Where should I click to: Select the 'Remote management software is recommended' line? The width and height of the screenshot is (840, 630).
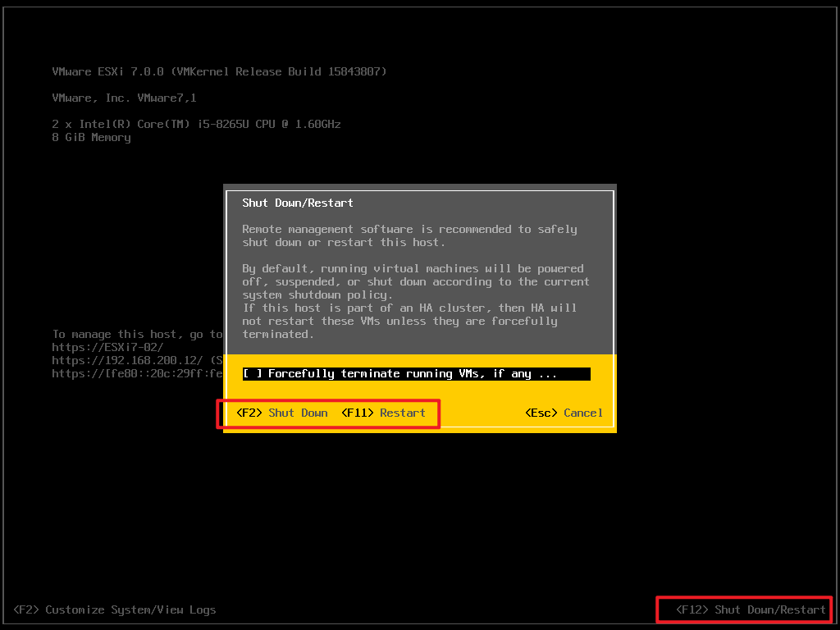409,230
